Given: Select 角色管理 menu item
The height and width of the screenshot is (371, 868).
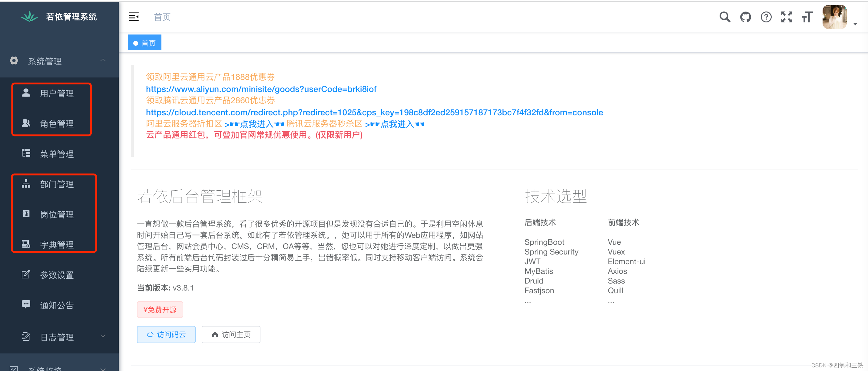Looking at the screenshot, I should tap(57, 123).
